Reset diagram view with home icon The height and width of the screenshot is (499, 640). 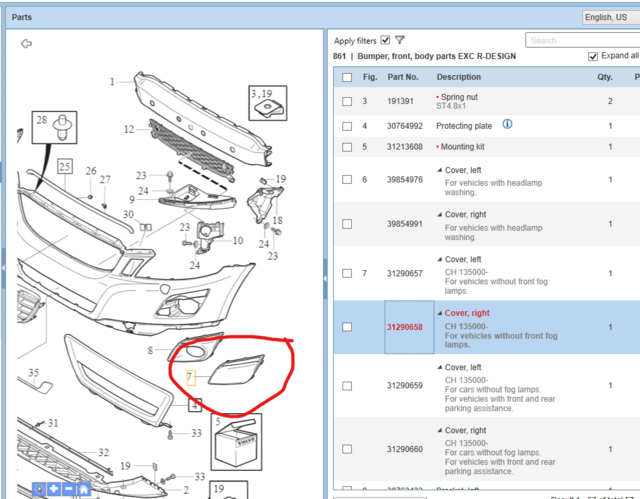[84, 489]
